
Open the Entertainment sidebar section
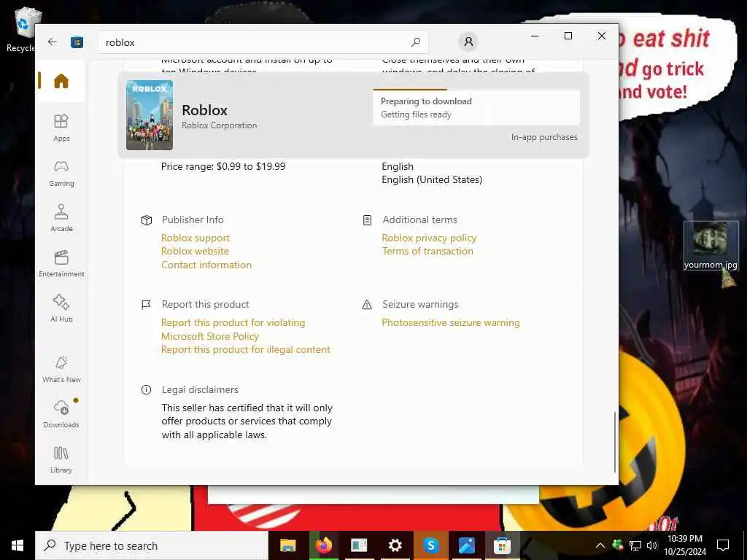61,264
